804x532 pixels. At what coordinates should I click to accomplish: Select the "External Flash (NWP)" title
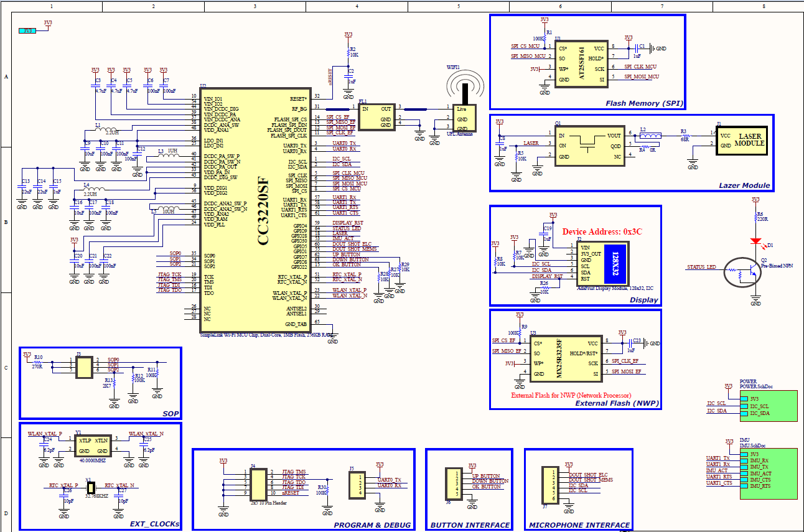(617, 403)
